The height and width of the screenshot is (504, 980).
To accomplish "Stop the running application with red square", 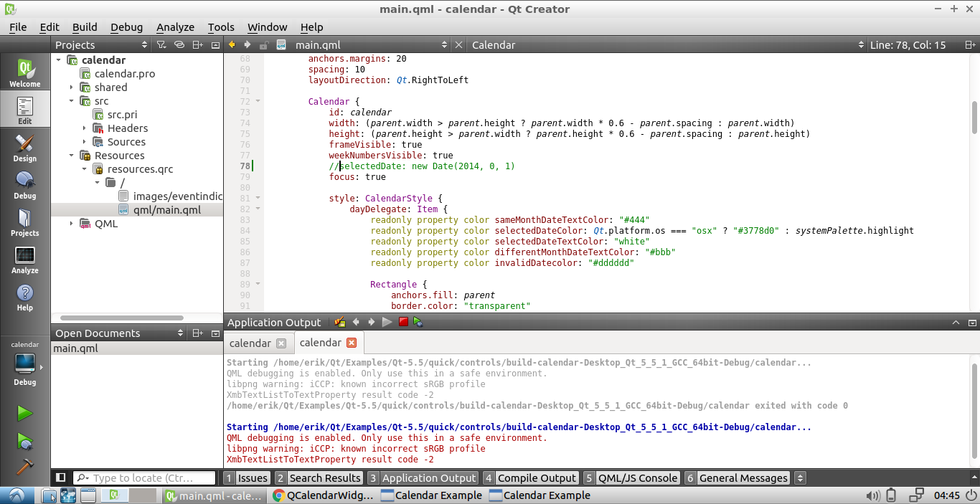I will tap(402, 322).
